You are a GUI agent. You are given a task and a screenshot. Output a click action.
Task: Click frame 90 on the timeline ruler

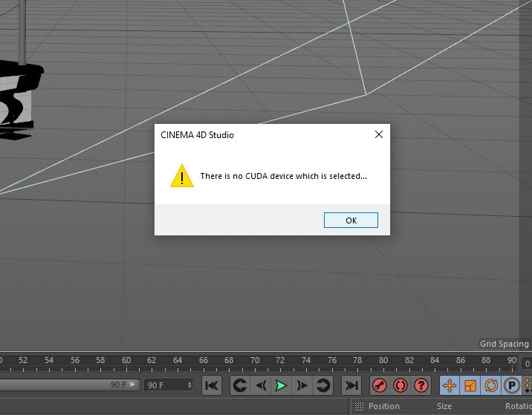click(512, 360)
